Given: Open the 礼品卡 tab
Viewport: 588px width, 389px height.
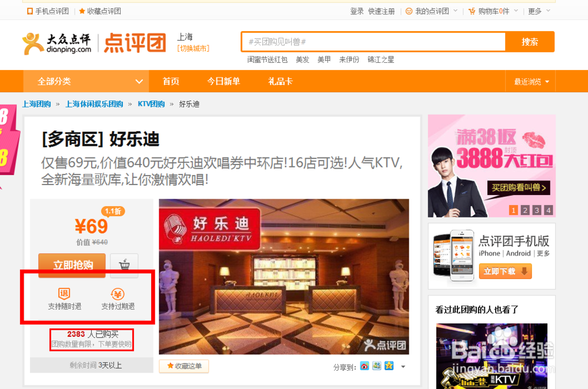Looking at the screenshot, I should 280,81.
